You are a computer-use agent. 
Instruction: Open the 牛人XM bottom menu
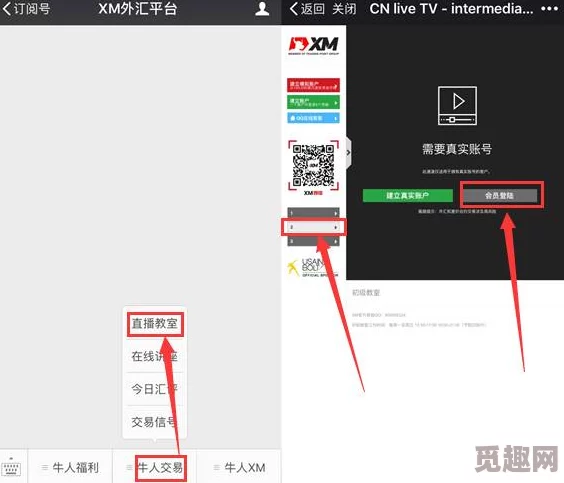point(240,468)
